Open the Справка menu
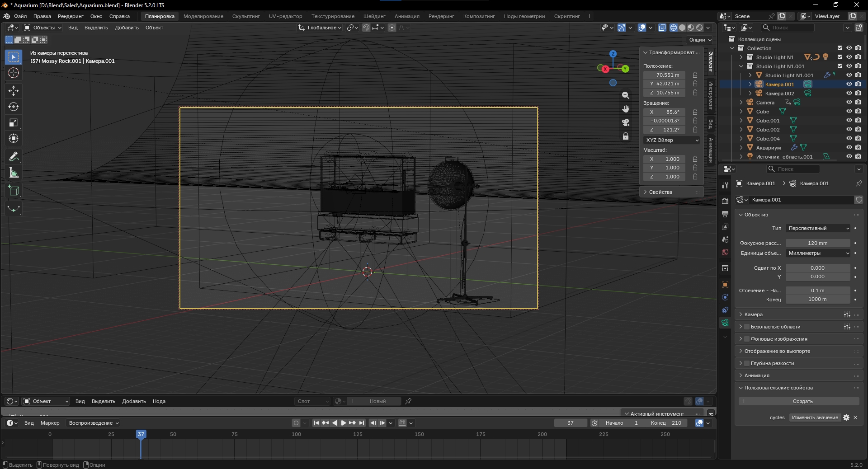 (119, 16)
